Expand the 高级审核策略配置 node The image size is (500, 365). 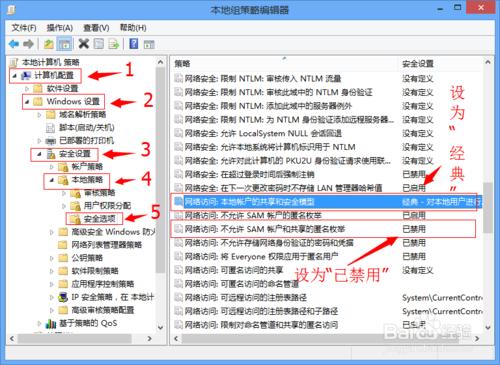(x=52, y=310)
